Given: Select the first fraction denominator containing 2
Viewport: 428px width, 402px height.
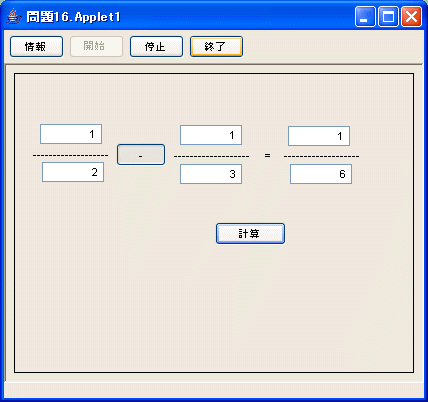Looking at the screenshot, I should pos(73,172).
